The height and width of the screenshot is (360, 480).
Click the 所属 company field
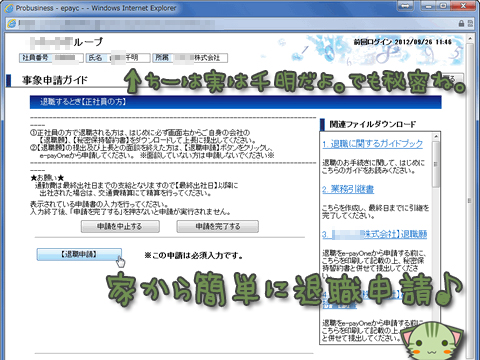[190, 58]
